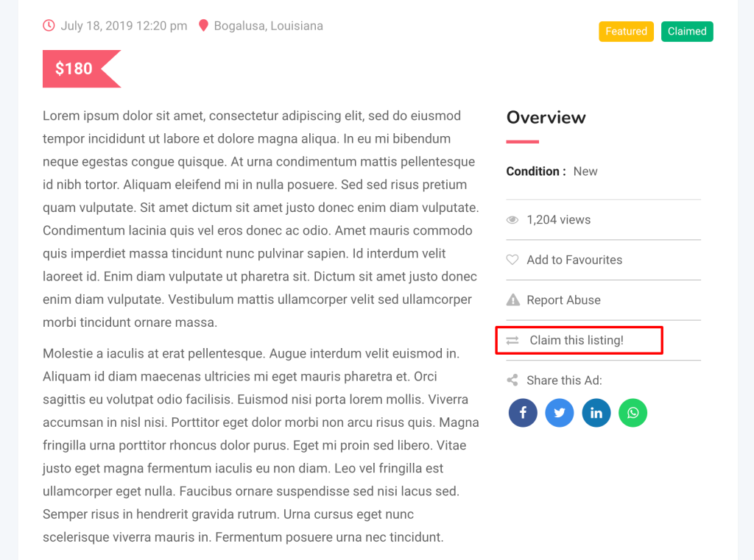Viewport: 754px width, 560px height.
Task: Click the eye views icon
Action: tap(512, 220)
